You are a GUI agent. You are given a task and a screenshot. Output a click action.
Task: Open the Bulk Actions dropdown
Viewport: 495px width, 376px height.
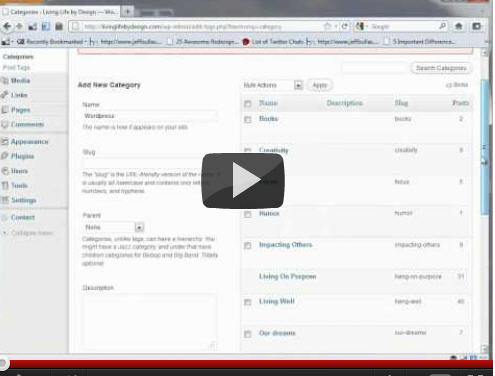[273, 85]
